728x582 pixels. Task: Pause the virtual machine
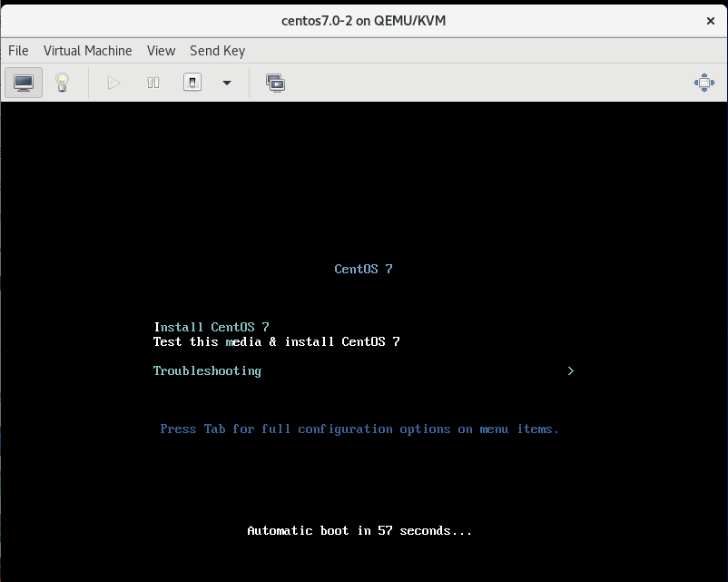153,83
